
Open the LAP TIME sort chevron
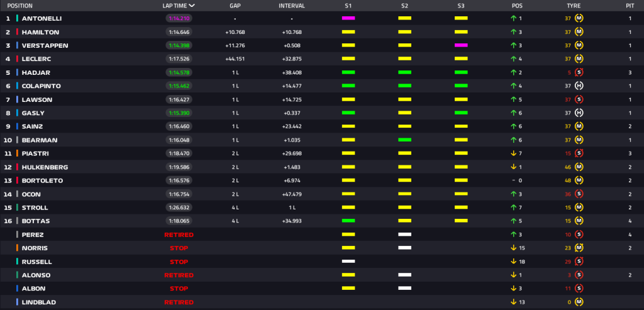(192, 6)
